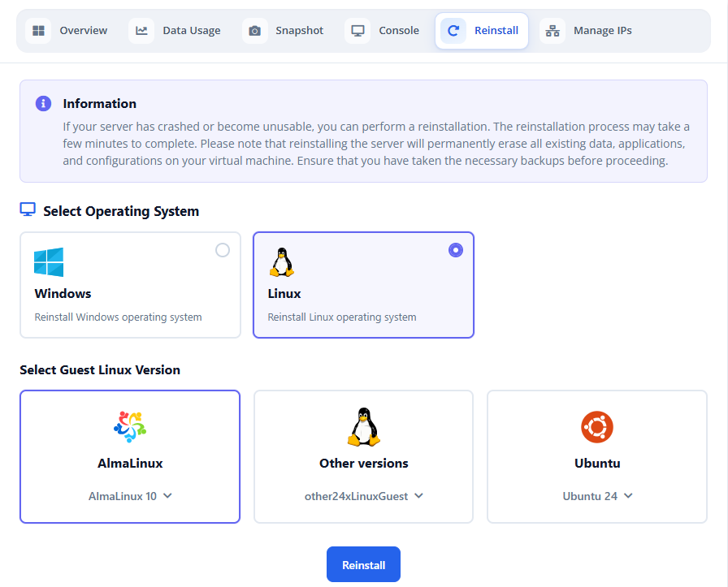The width and height of the screenshot is (728, 587).
Task: Click the Overview grid icon
Action: coord(38,31)
